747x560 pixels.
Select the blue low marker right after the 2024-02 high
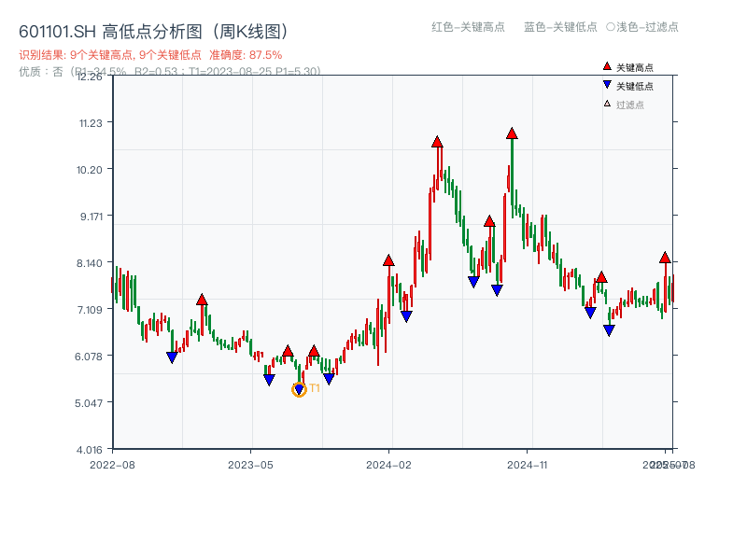(406, 316)
